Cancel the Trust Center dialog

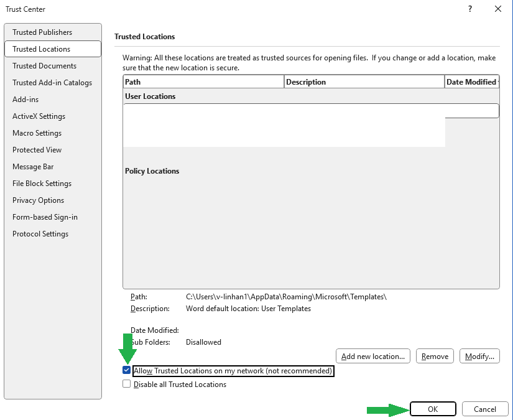tap(485, 409)
